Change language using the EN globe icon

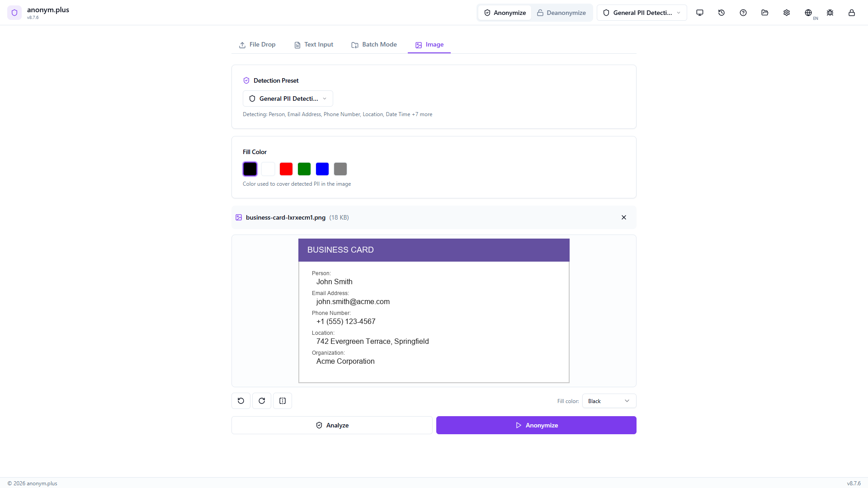click(809, 13)
